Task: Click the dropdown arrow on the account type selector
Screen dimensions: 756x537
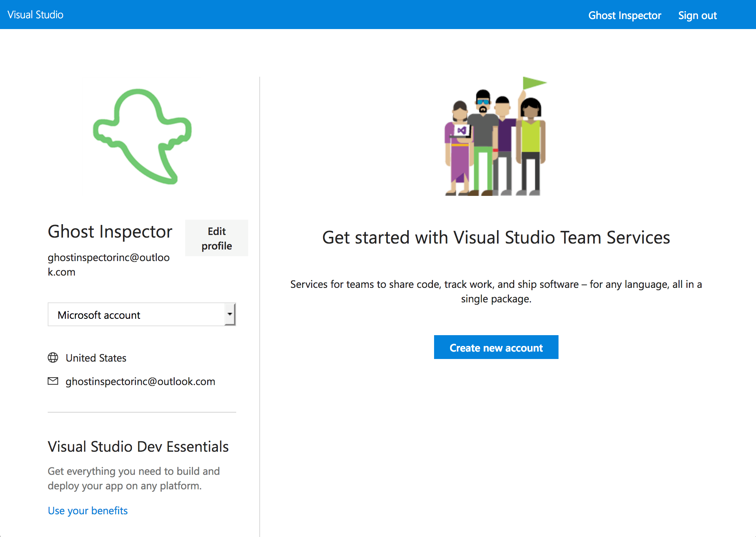Action: (x=230, y=315)
